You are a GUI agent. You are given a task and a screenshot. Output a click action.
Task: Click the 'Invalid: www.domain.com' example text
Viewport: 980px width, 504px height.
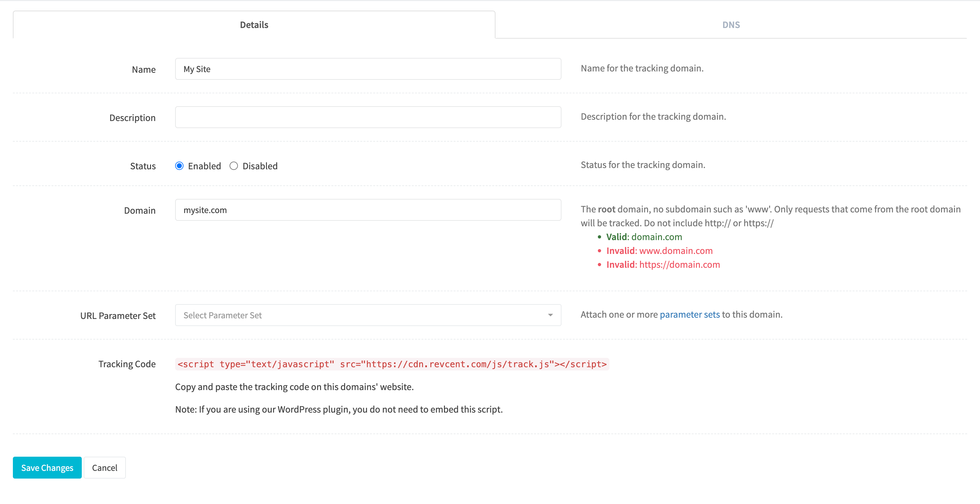click(x=659, y=251)
